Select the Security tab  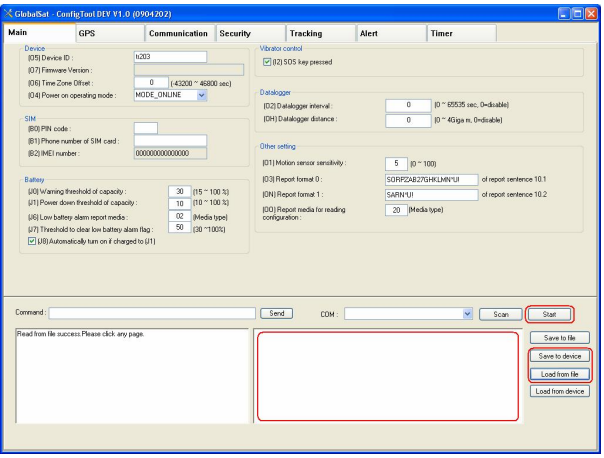click(x=251, y=34)
